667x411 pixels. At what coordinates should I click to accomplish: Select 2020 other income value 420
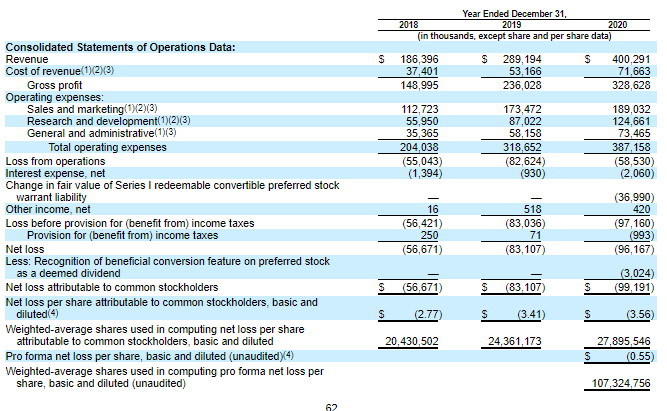pos(641,209)
